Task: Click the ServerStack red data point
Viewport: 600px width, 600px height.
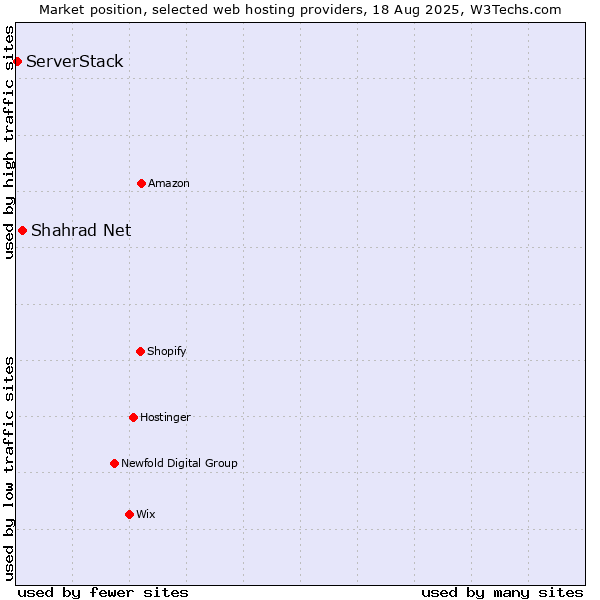Action: click(17, 61)
